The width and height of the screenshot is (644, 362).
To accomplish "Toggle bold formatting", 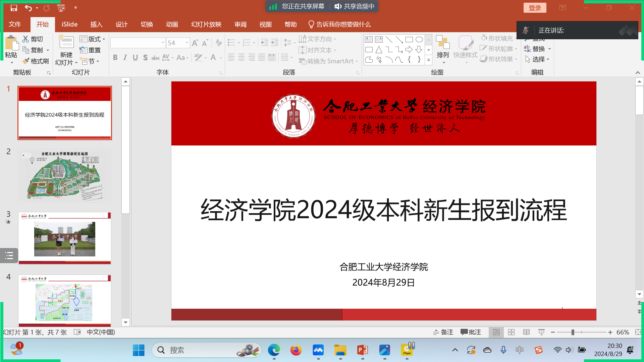I will (115, 57).
